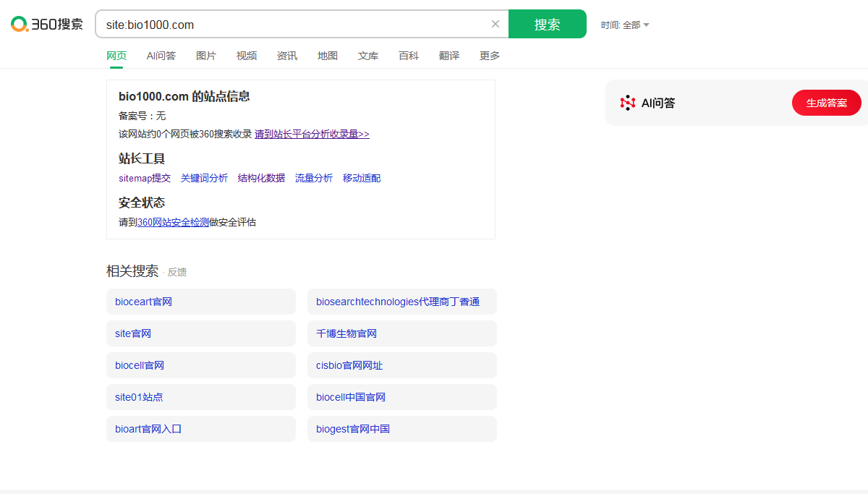Select the 视频 tab
868x494 pixels.
tap(247, 56)
